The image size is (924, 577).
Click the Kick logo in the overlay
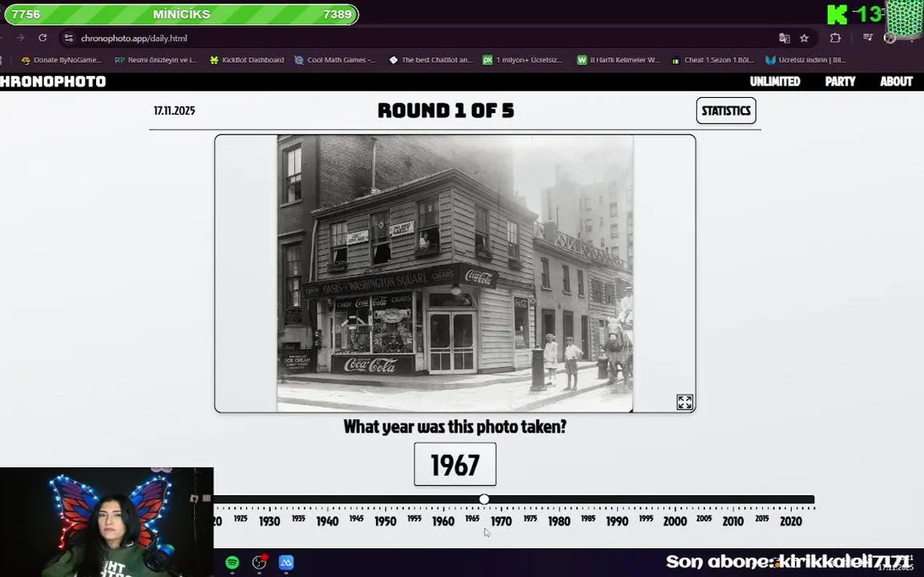point(837,14)
